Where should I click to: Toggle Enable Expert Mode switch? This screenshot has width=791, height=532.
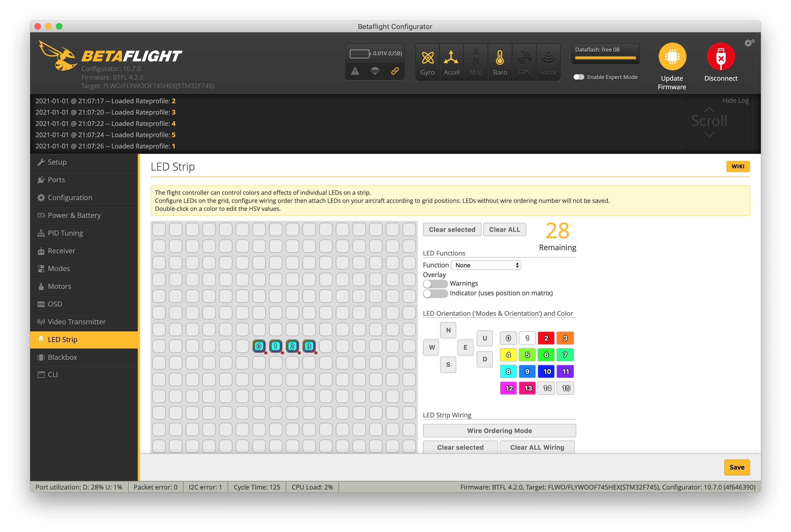pyautogui.click(x=578, y=77)
